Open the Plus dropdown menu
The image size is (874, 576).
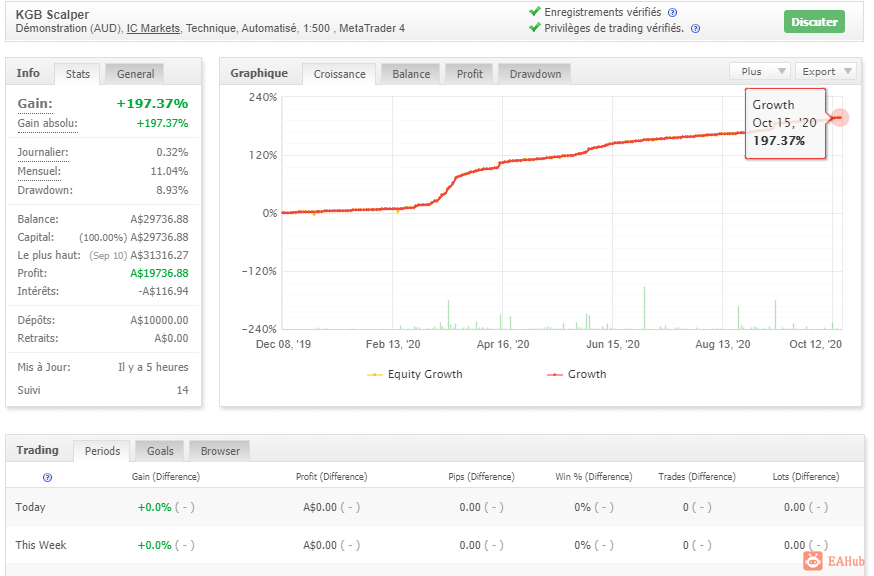[x=760, y=71]
